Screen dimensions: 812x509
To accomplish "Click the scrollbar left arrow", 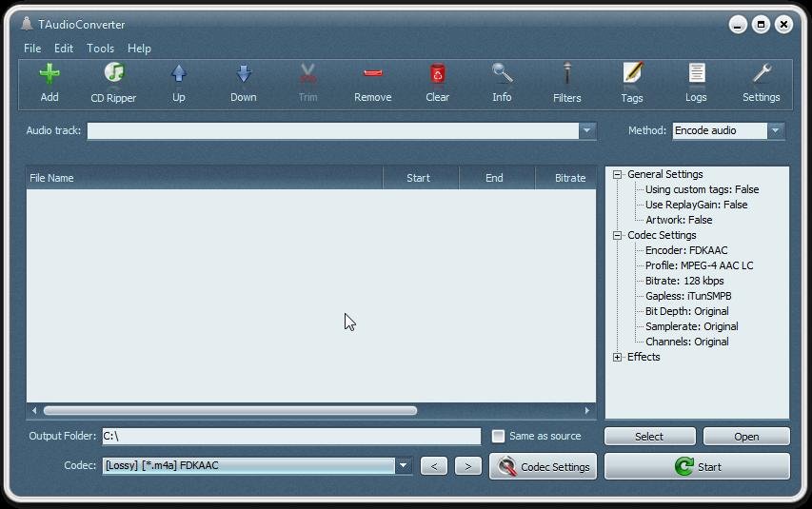I will pyautogui.click(x=34, y=411).
